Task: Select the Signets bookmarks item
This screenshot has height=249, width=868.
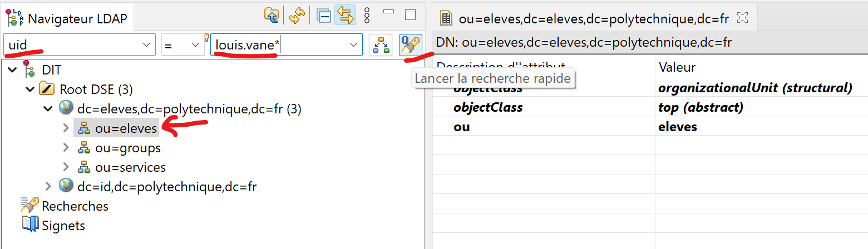Action: tap(63, 225)
